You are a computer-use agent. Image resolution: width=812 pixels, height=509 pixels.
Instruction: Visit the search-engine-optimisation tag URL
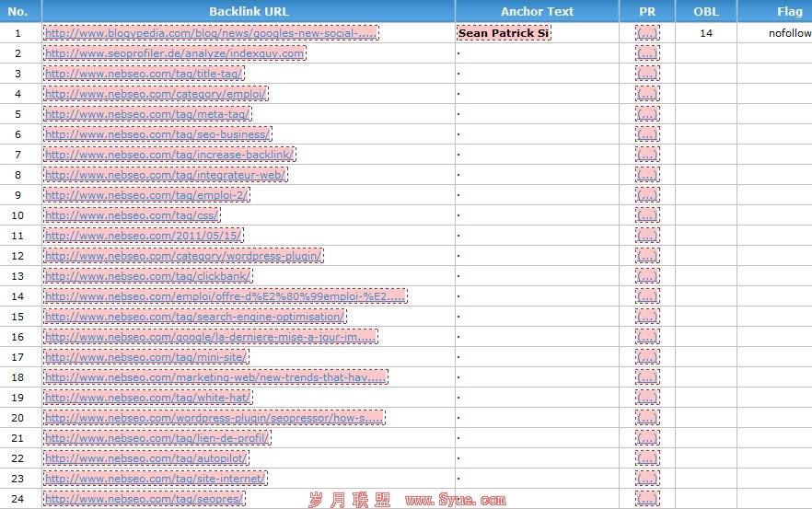click(x=194, y=317)
